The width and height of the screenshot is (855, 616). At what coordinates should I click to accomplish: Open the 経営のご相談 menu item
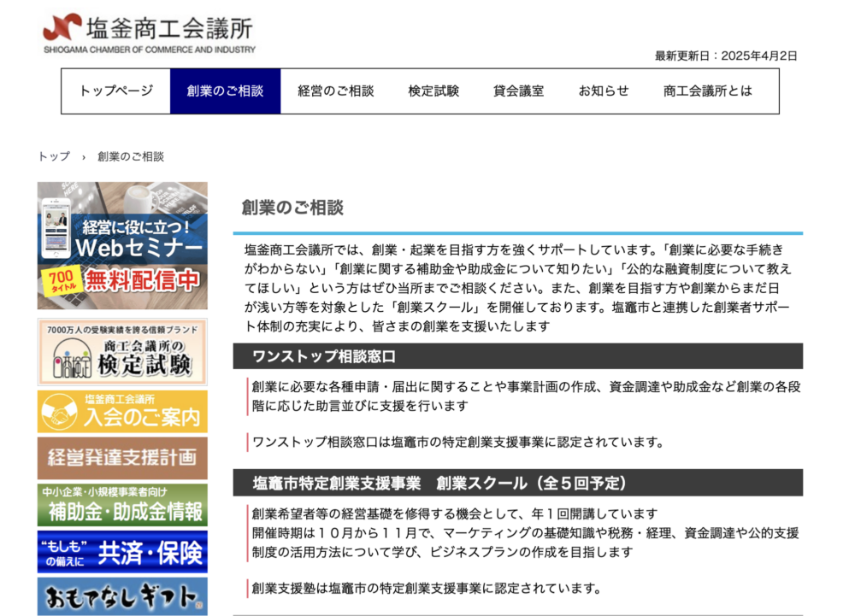pyautogui.click(x=336, y=91)
